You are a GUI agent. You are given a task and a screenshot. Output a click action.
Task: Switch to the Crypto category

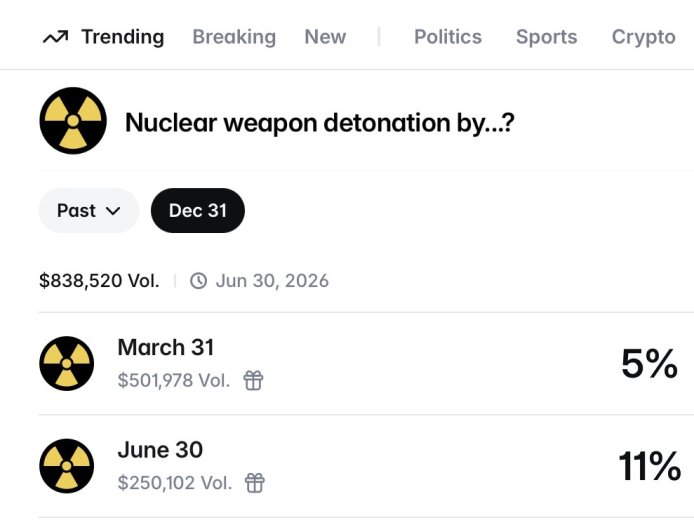pos(643,37)
